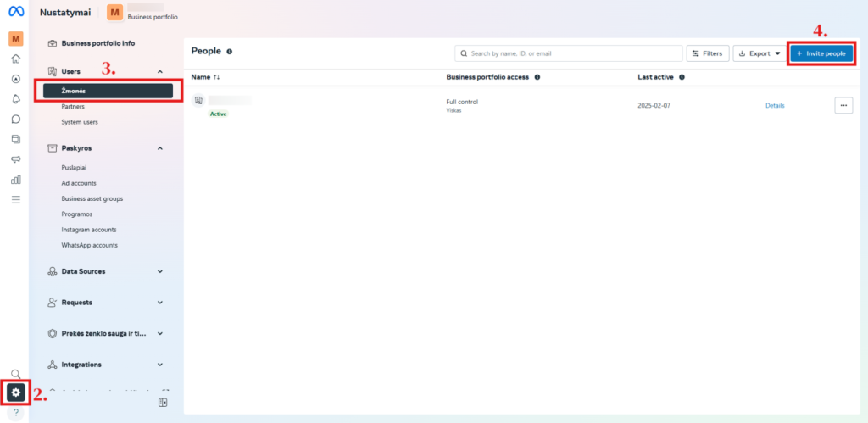868x423 pixels.
Task: Click the people search field
Action: [569, 53]
